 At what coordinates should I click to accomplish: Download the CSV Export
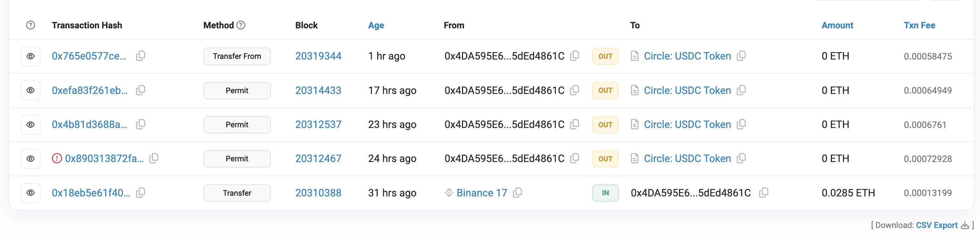tap(936, 225)
